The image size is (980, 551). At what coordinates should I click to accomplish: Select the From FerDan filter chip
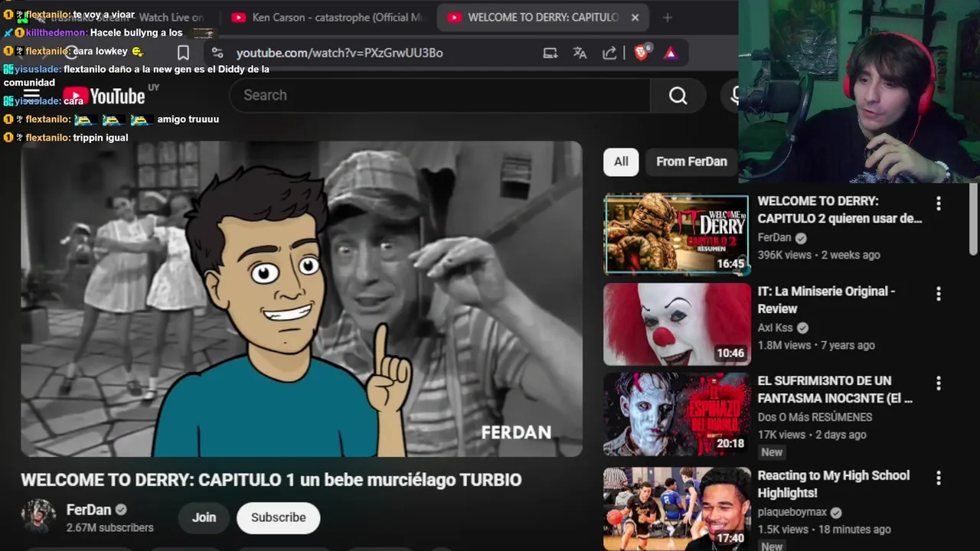click(691, 161)
